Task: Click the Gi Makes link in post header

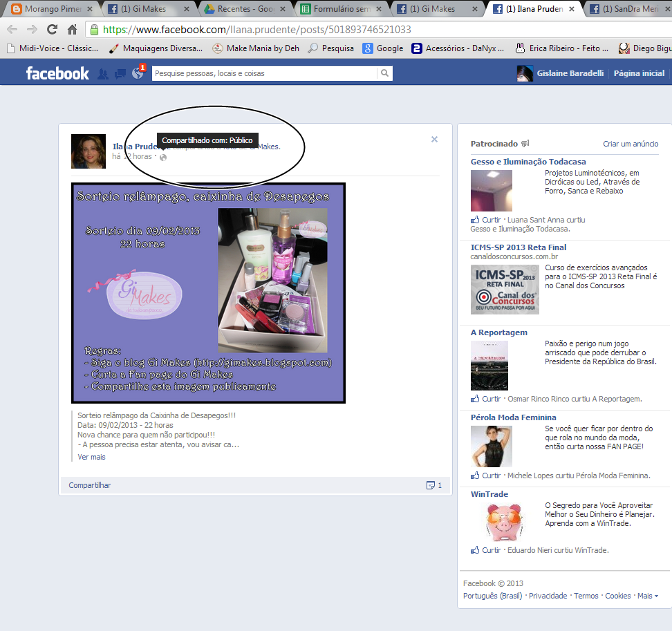Action: click(x=263, y=147)
